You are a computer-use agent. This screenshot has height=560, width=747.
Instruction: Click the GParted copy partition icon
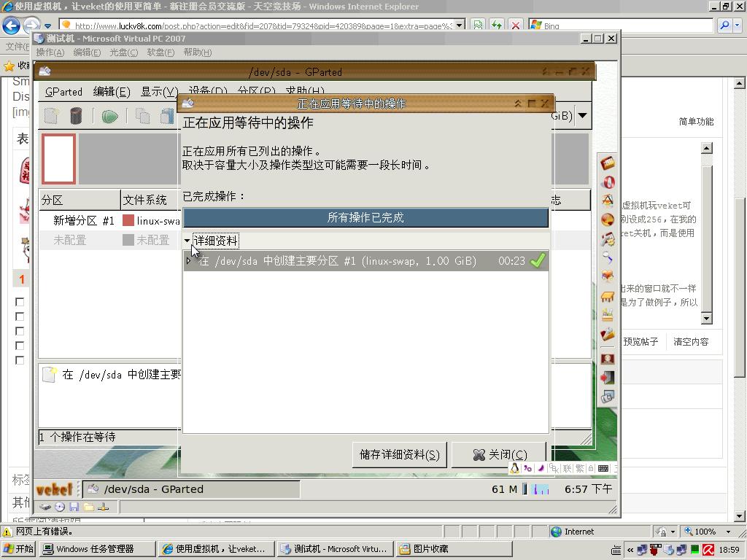[142, 116]
